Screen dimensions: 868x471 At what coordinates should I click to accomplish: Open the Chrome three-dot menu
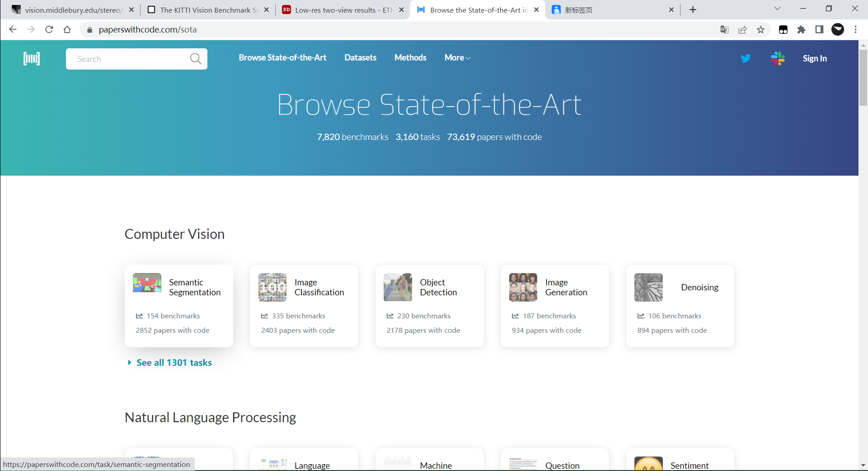click(855, 30)
